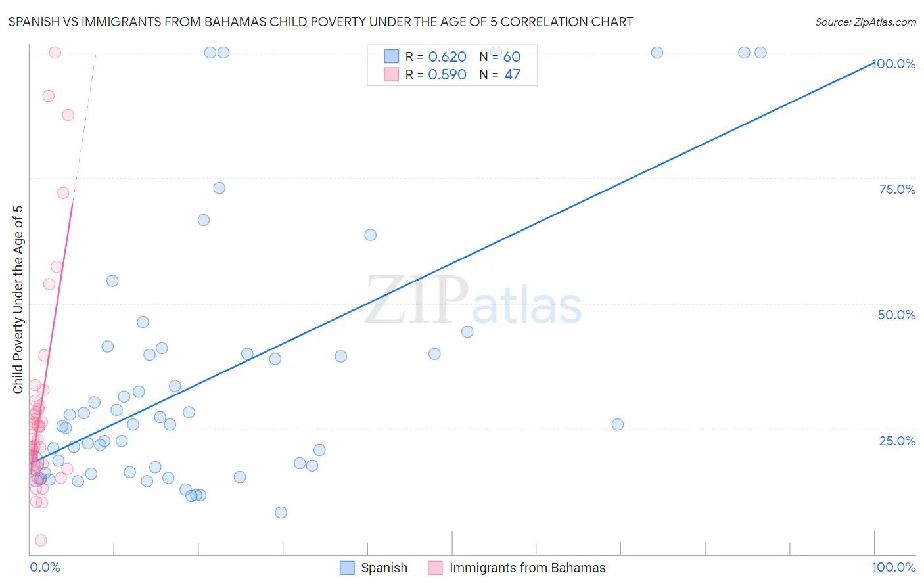Click the blue swatch beside R = 0.620
The height and width of the screenshot is (586, 924).
click(392, 56)
